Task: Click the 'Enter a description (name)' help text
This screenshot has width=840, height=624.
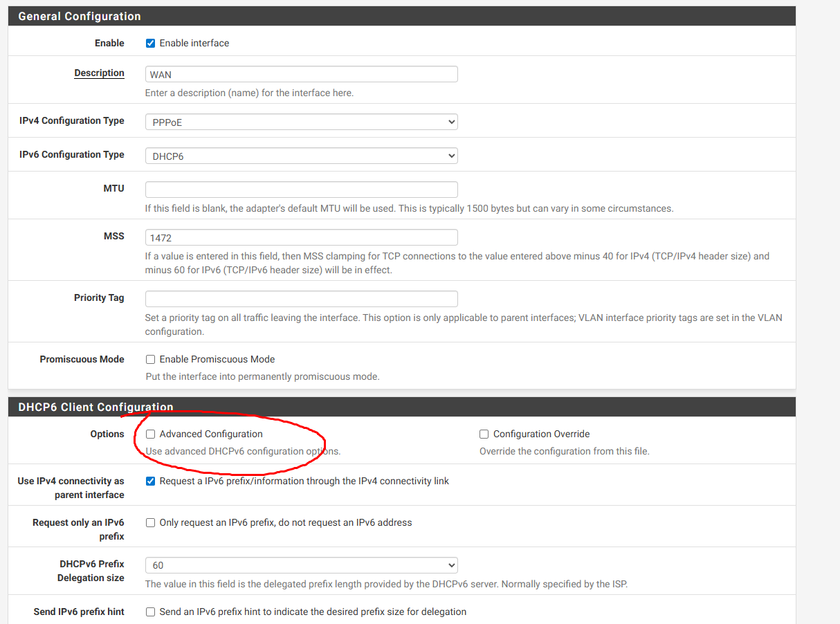Action: click(249, 93)
